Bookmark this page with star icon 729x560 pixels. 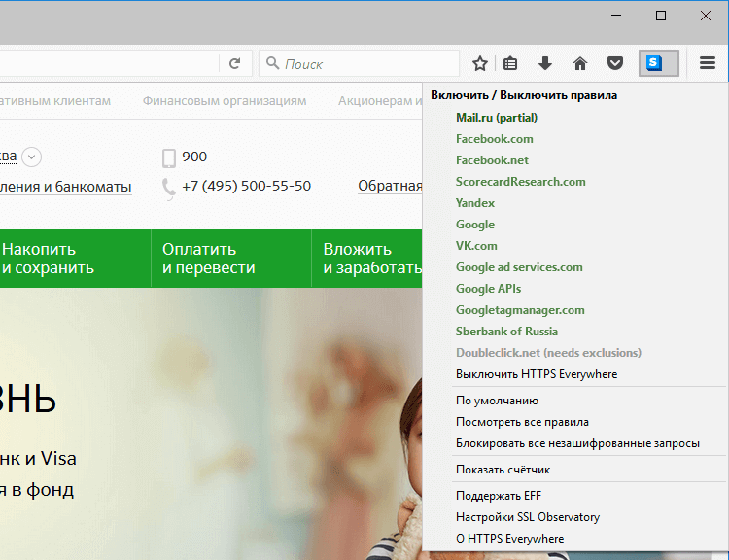480,63
